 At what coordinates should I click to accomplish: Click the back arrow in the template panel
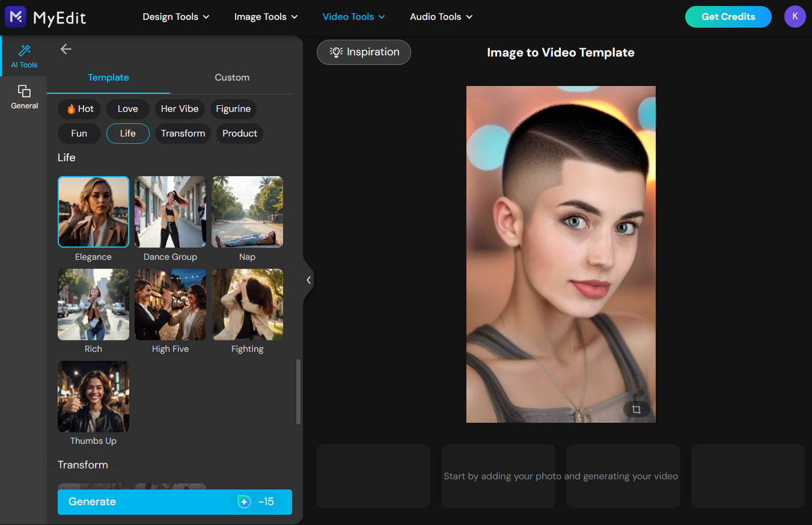pyautogui.click(x=66, y=49)
